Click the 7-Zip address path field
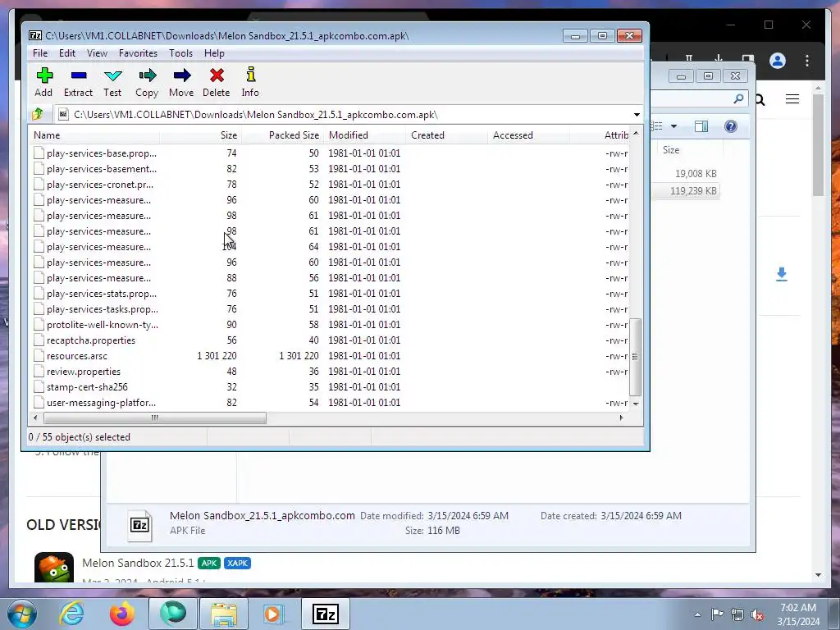 coord(343,115)
